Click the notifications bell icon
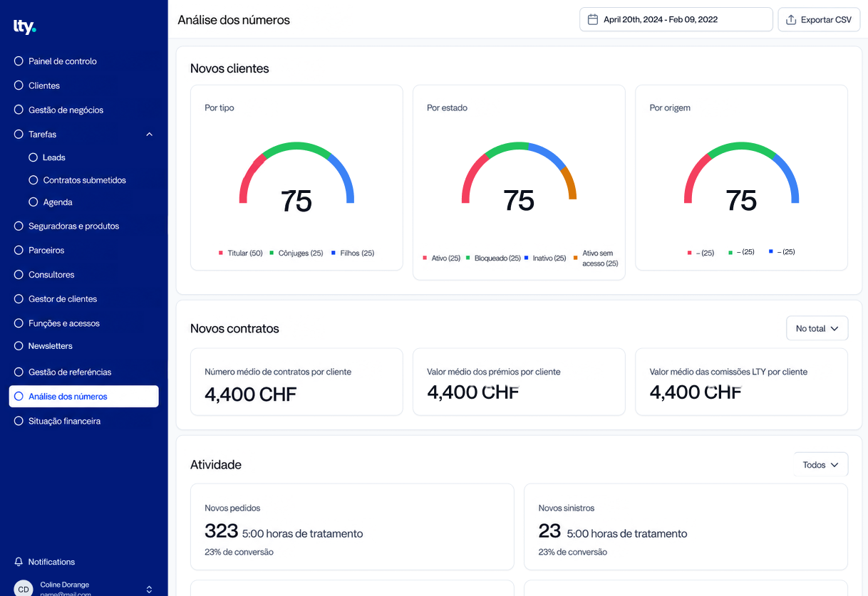This screenshot has width=868, height=596. tap(19, 562)
